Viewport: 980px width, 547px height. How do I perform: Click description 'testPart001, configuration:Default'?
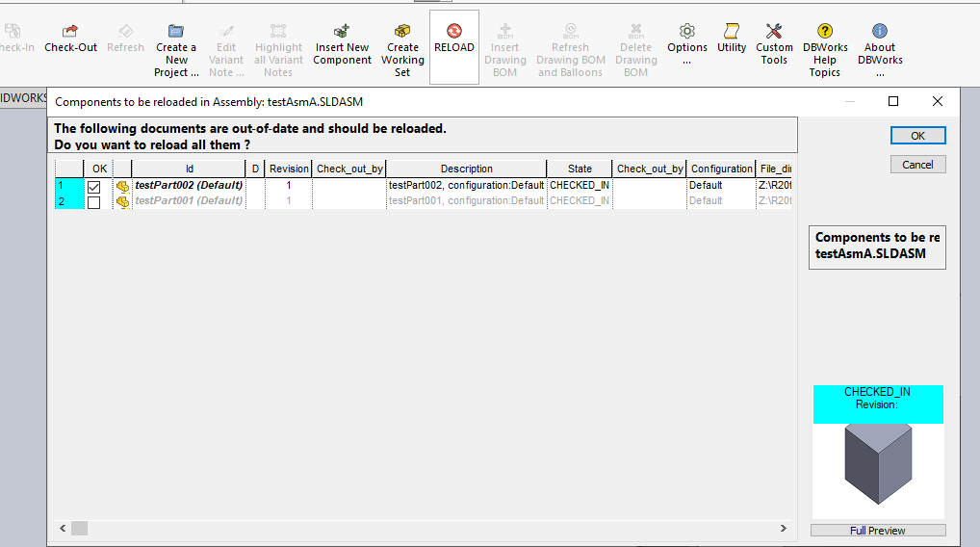point(466,200)
